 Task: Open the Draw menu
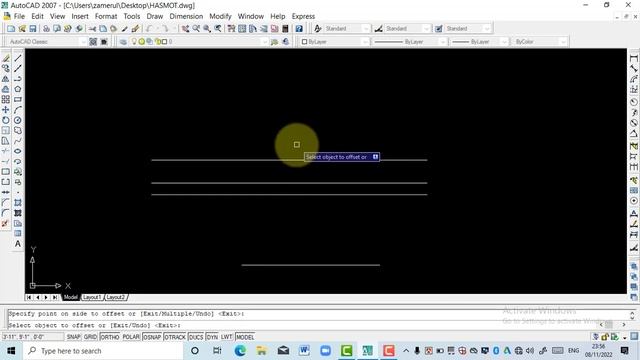point(155,16)
